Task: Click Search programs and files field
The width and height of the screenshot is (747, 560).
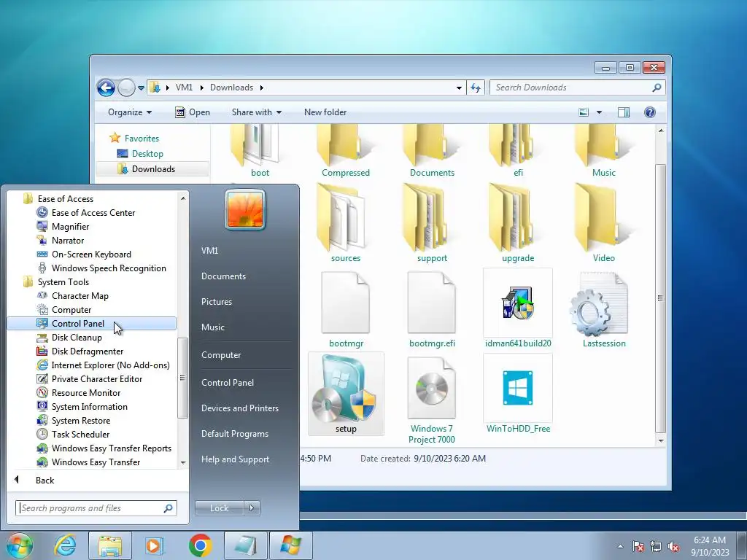Action: tap(96, 508)
